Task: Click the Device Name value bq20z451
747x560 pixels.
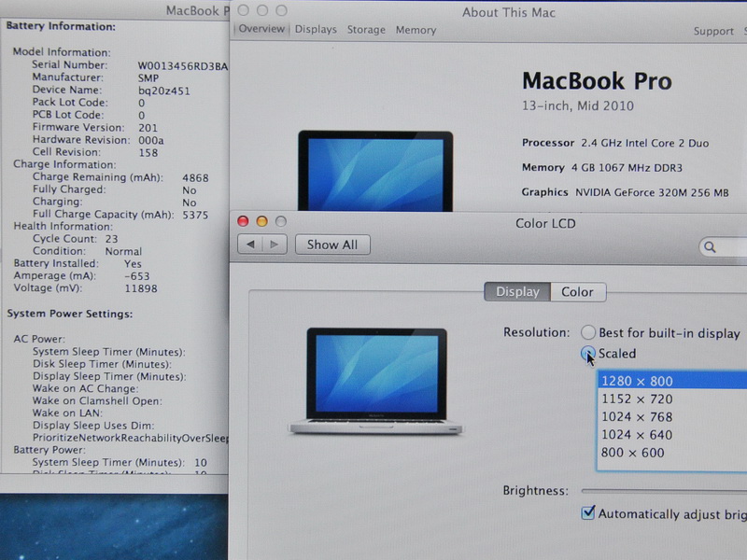Action: coord(164,91)
